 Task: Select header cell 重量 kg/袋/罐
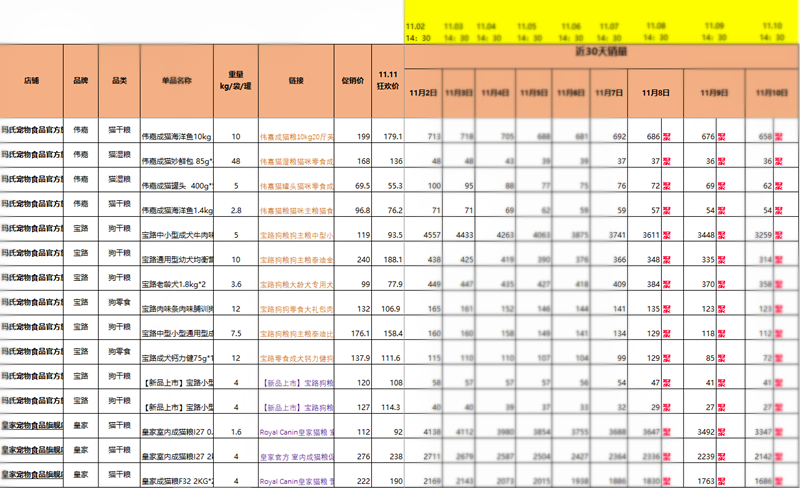click(x=236, y=81)
